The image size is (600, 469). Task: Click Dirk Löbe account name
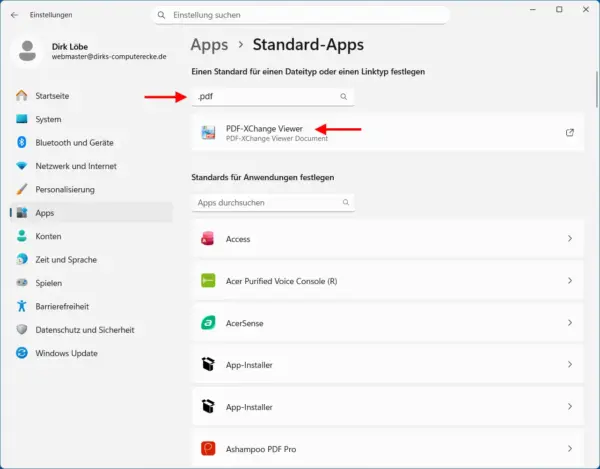[70, 47]
